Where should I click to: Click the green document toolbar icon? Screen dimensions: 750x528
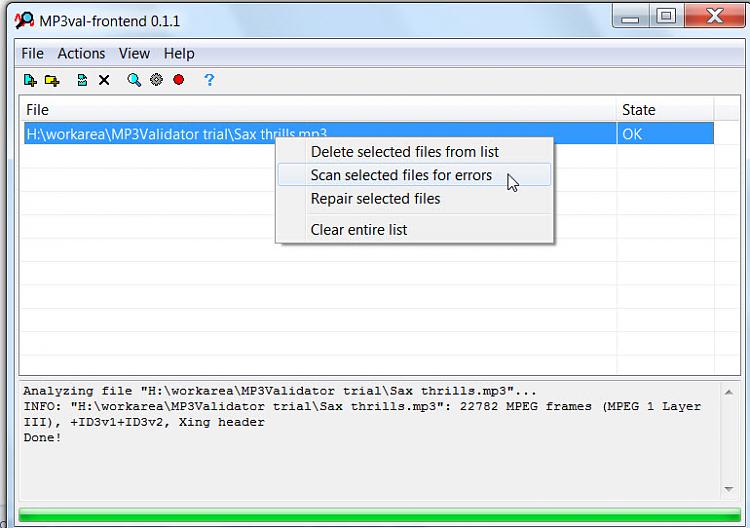(82, 80)
